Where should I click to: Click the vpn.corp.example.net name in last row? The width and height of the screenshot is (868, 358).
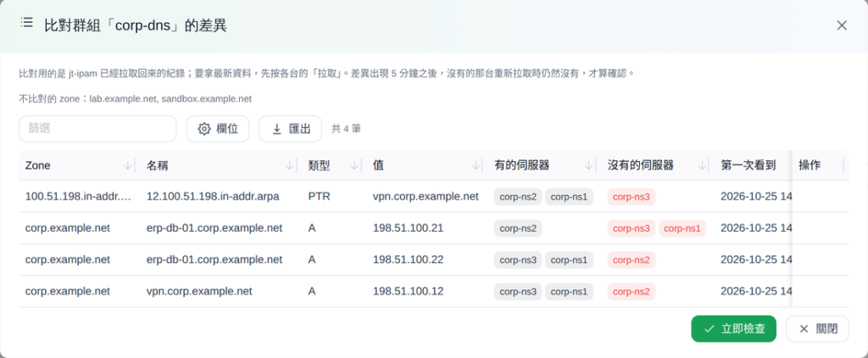point(199,291)
